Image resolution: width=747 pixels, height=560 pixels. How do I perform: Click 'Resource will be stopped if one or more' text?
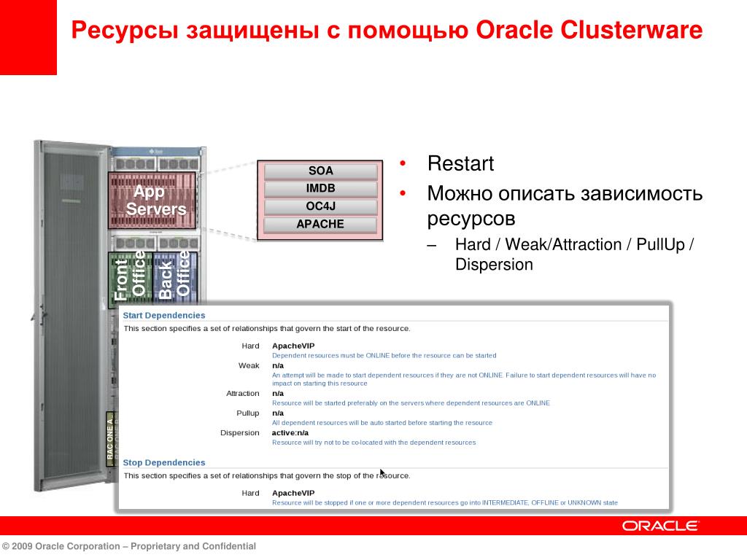[x=445, y=502]
